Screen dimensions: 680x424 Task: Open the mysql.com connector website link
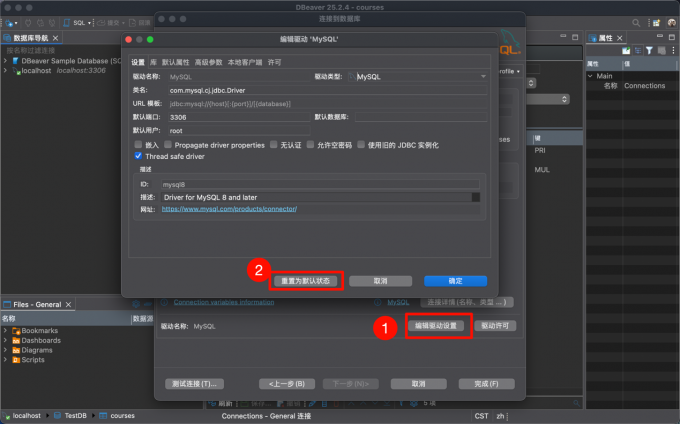229,209
